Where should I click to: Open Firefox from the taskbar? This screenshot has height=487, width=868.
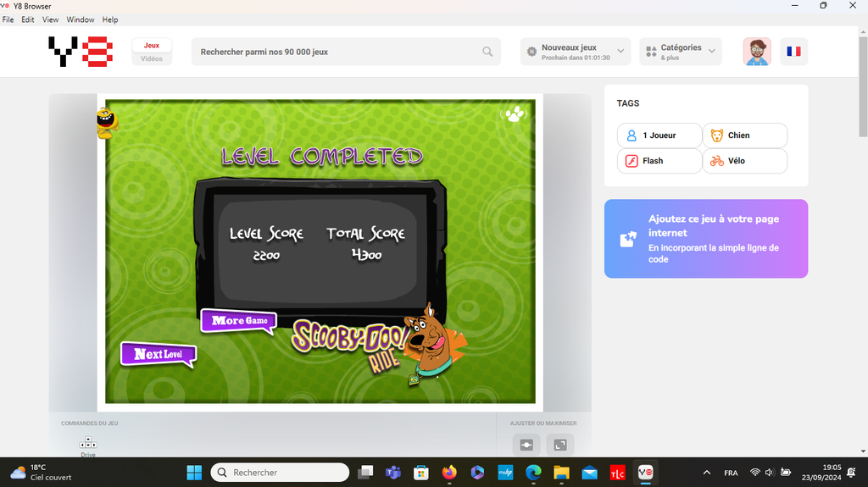(449, 472)
